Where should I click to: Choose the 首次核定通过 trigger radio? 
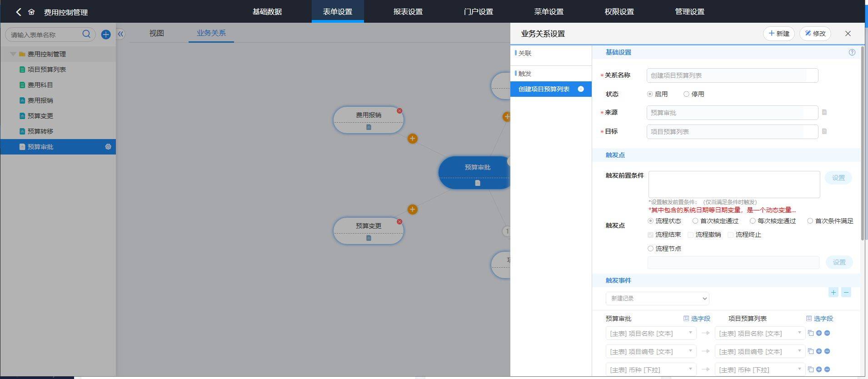pos(695,221)
